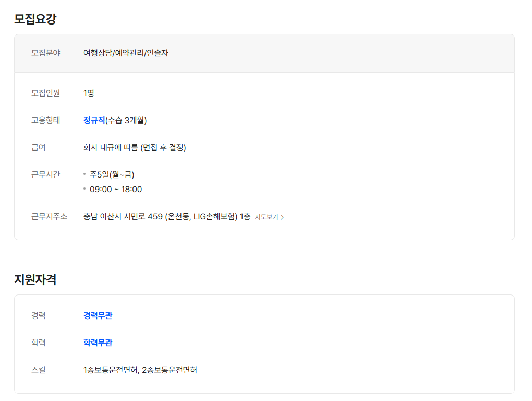Click the 지원자격 section heading
The width and height of the screenshot is (532, 401).
[x=35, y=279]
